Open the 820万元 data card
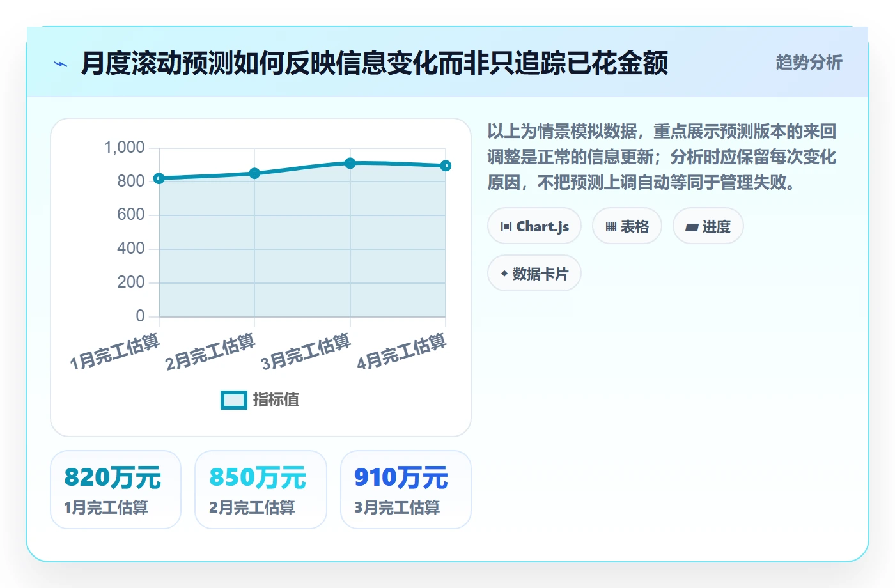The image size is (895, 588). pyautogui.click(x=116, y=490)
